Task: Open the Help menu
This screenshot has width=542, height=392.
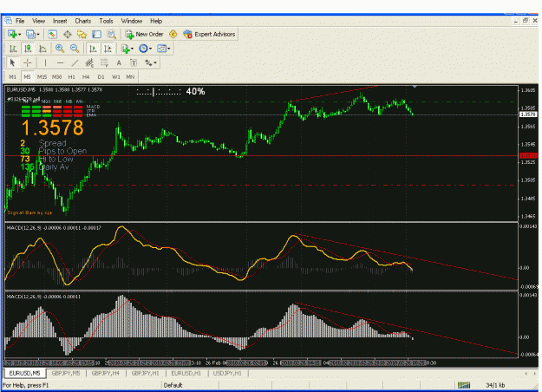Action: [156, 21]
